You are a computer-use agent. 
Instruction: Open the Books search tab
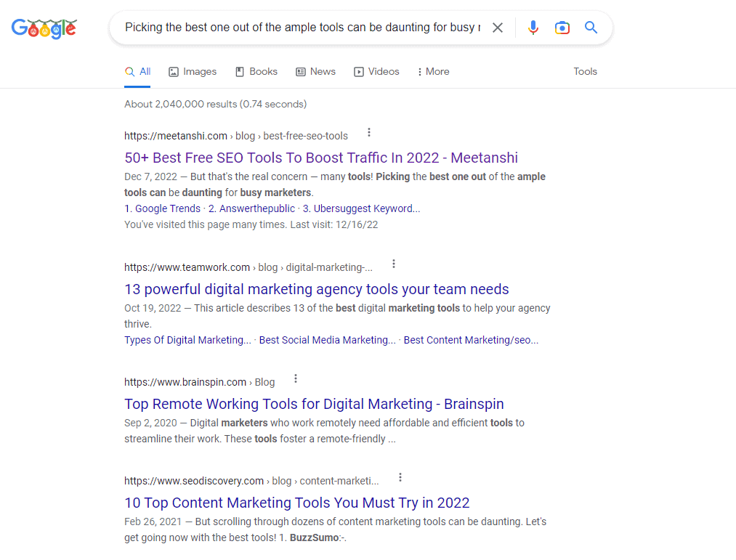click(256, 71)
